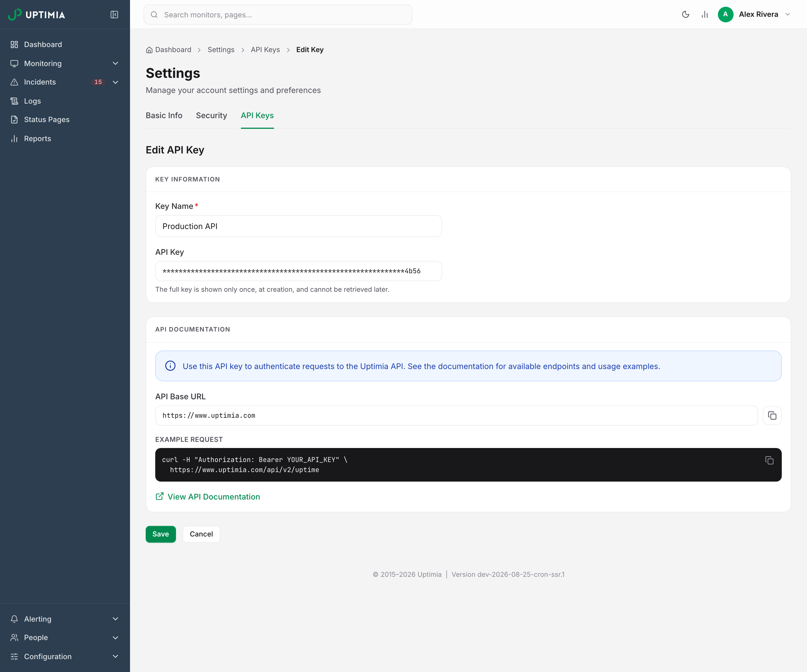Click the info icon in documentation notice

click(x=170, y=366)
